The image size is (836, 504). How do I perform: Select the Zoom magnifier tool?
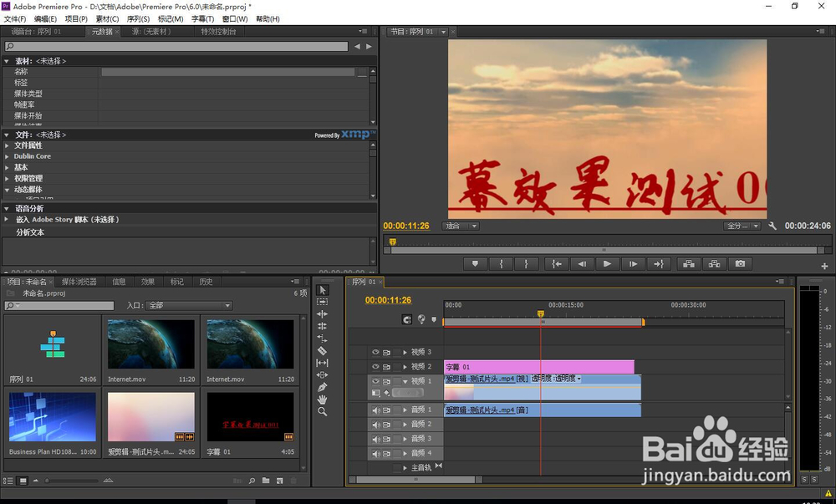(x=322, y=412)
